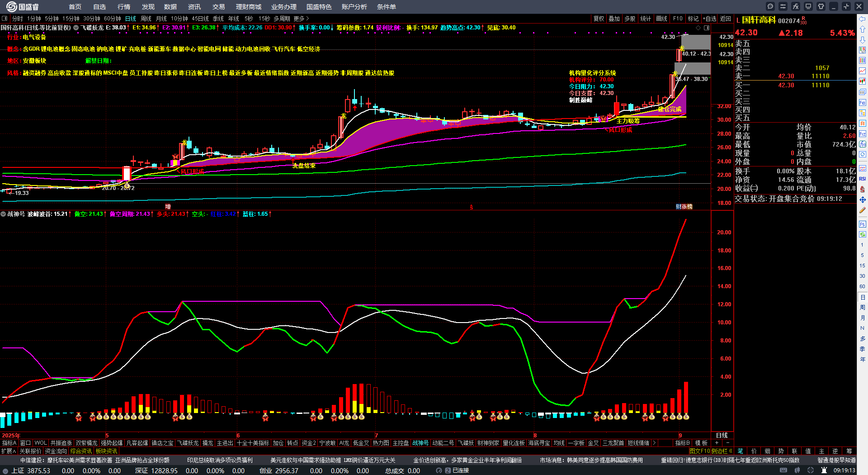Toggle the circle checkbox beside 飞碟妖龙

tap(76, 28)
